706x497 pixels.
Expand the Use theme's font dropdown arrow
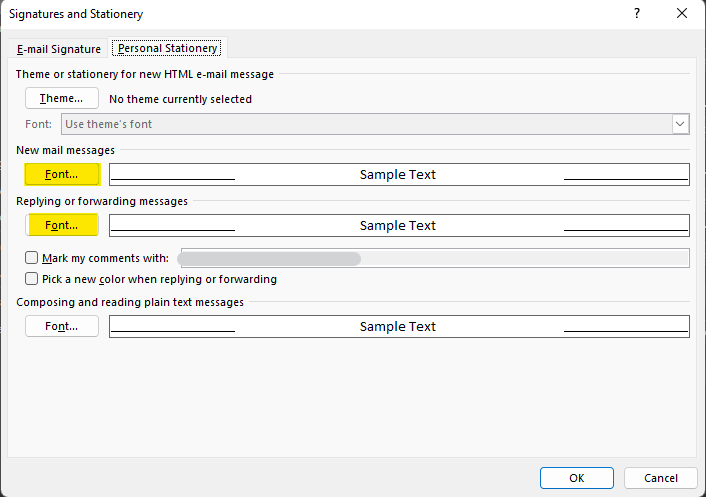point(680,124)
